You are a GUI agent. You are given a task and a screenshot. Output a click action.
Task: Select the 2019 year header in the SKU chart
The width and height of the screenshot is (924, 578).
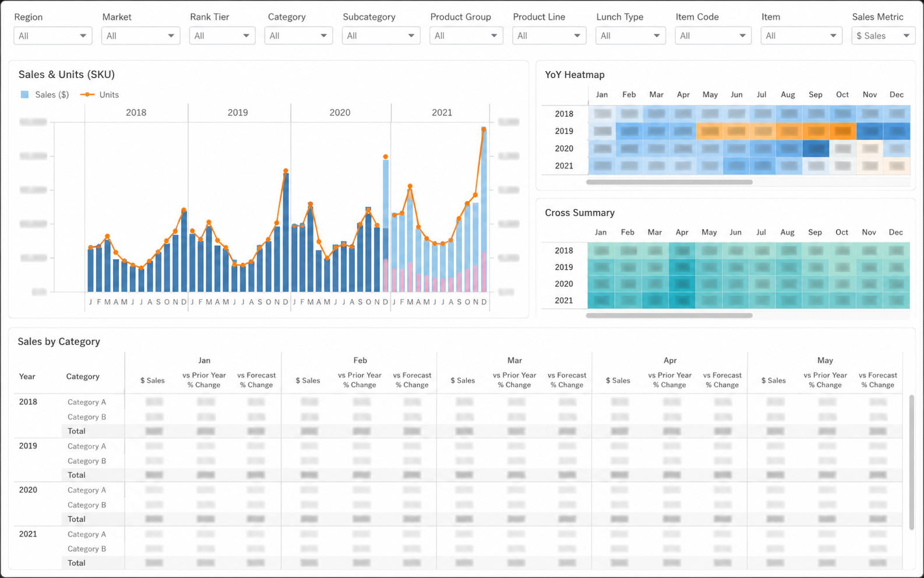(238, 112)
